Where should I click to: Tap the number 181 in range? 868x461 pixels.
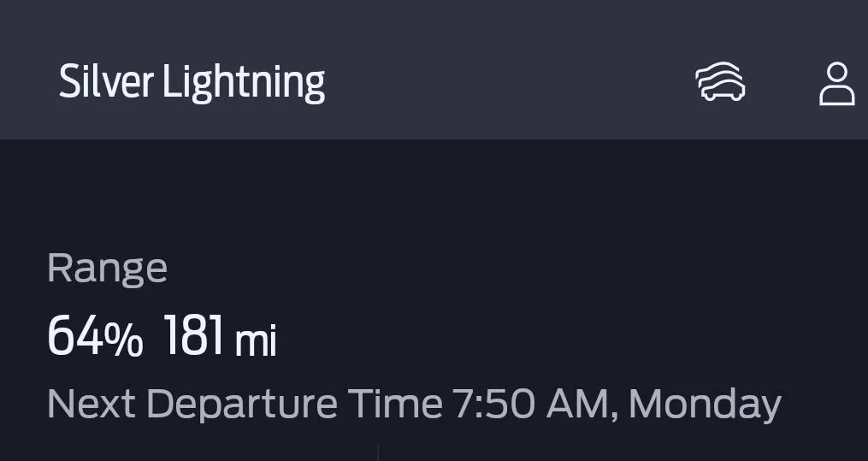tap(194, 335)
